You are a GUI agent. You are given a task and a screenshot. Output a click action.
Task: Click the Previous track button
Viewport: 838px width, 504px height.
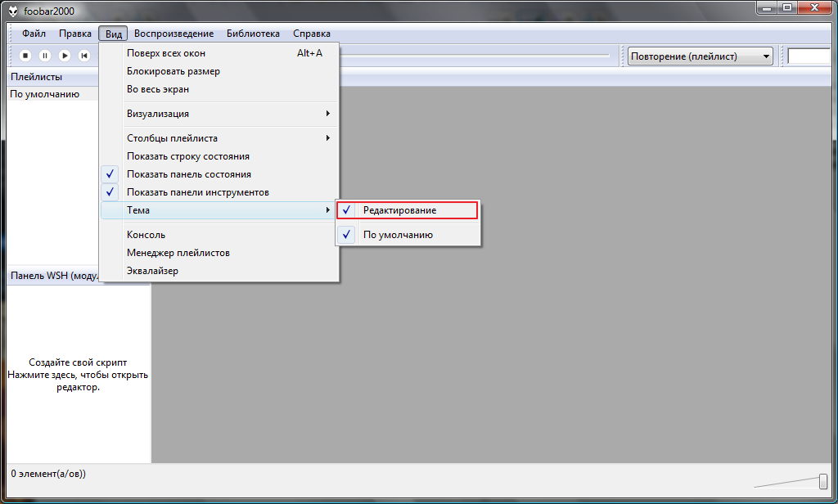(x=84, y=56)
